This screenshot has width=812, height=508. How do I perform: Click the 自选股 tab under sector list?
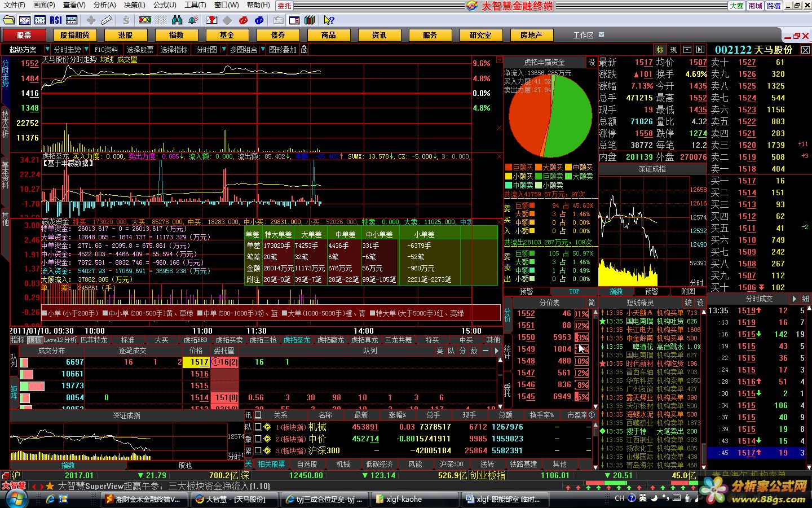tap(307, 464)
